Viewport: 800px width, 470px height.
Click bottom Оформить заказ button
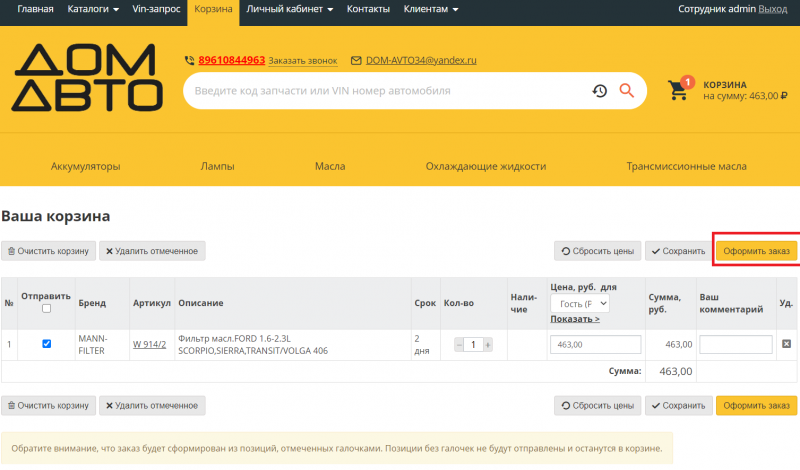click(756, 406)
